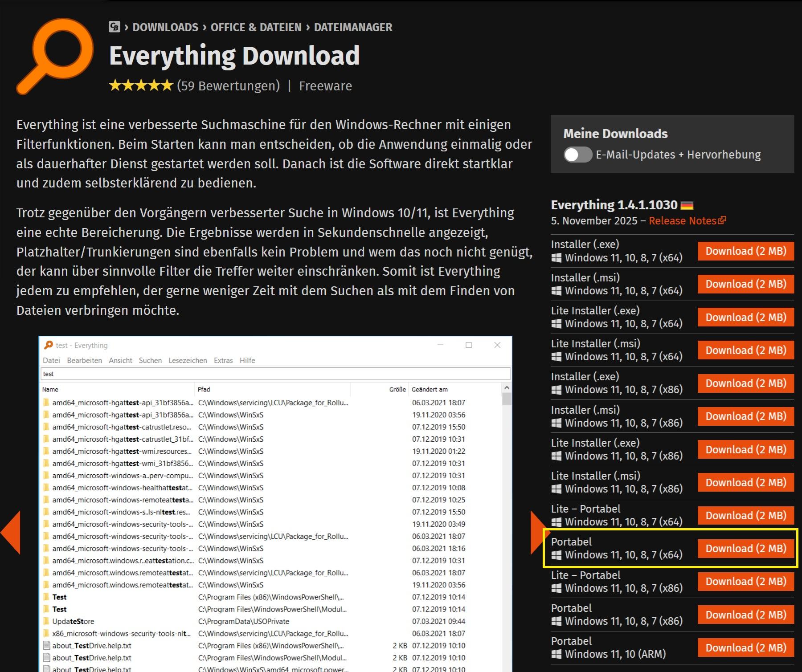802x672 pixels.
Task: Select the UpdateStore result row name
Action: pos(73,621)
